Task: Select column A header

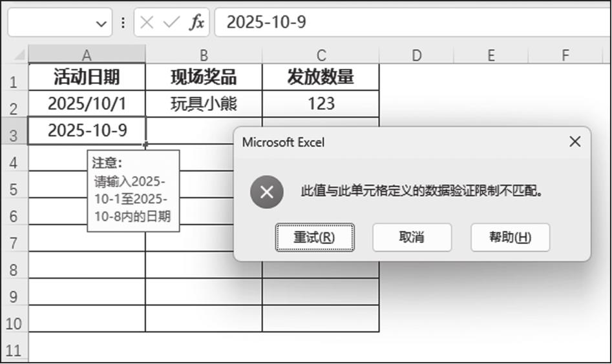Action: click(x=87, y=55)
